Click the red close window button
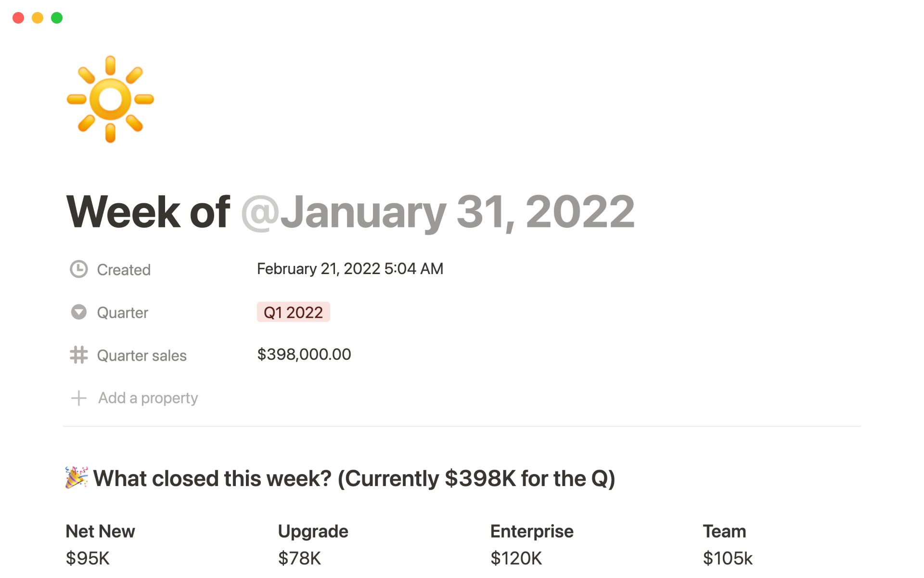924x578 pixels. click(x=18, y=18)
